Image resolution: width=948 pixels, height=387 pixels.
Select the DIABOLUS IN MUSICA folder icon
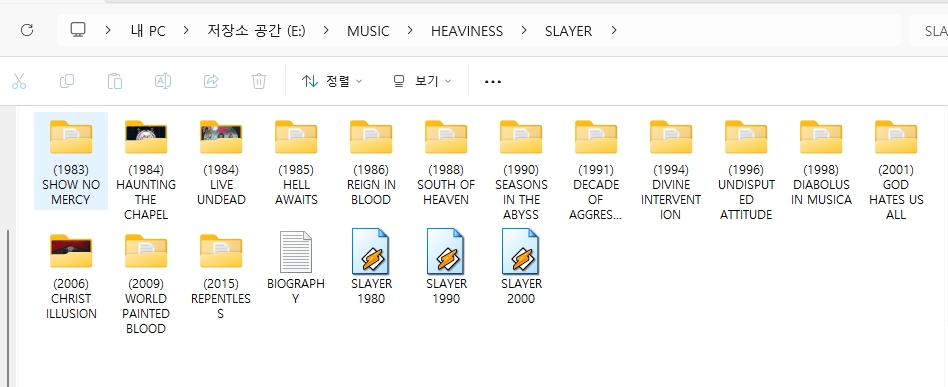pos(820,137)
